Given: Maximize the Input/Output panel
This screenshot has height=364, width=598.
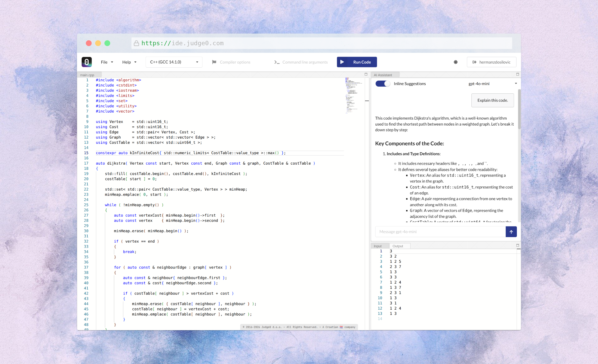Looking at the screenshot, I should click(x=517, y=245).
